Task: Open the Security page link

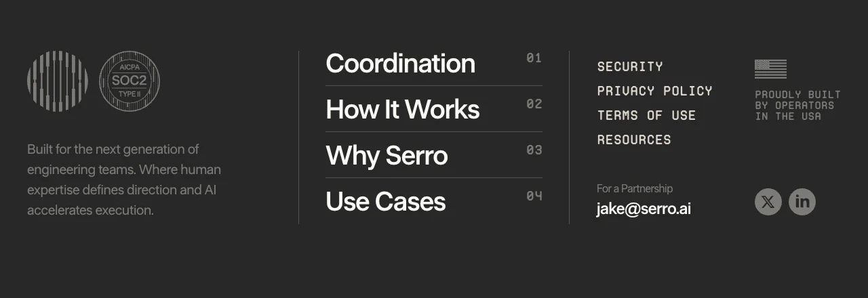Action: (x=630, y=66)
